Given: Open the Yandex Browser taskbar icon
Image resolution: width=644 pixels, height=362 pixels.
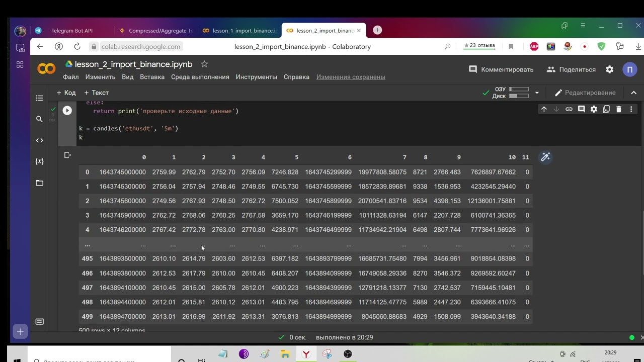Looking at the screenshot, I should (306, 354).
